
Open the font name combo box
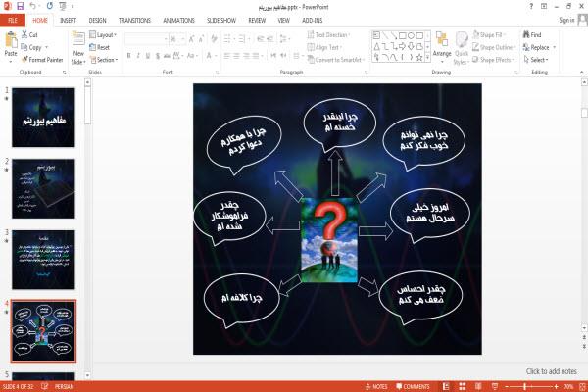pyautogui.click(x=146, y=39)
